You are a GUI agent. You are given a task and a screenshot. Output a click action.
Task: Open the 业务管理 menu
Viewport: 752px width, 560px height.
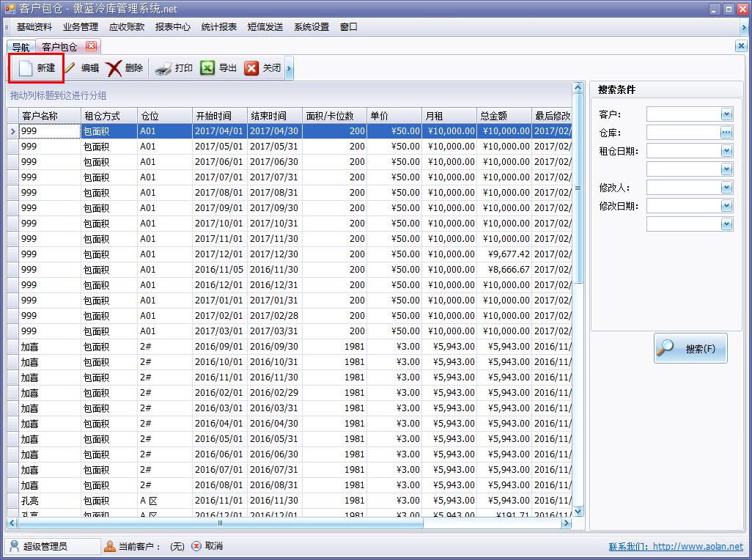pos(80,27)
